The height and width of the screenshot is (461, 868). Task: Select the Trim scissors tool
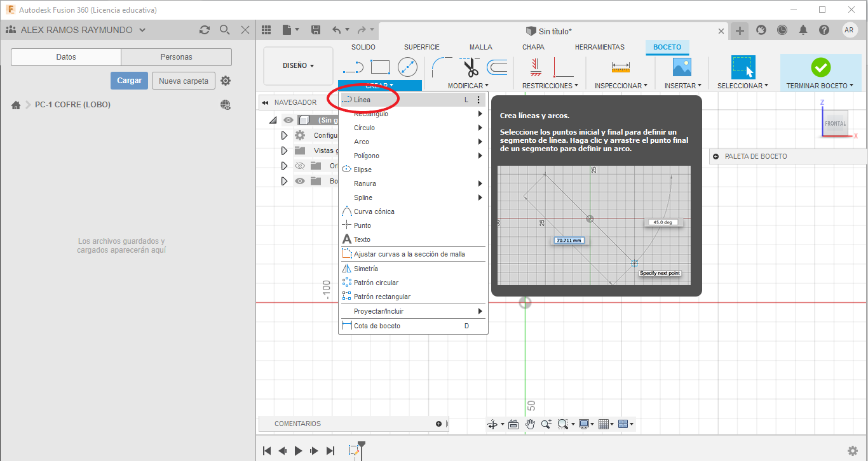coord(471,67)
